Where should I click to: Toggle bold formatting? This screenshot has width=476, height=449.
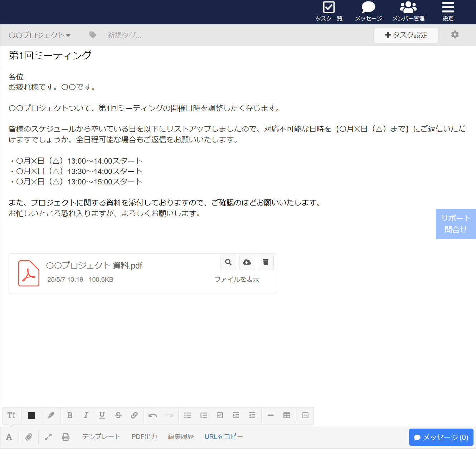pos(70,415)
